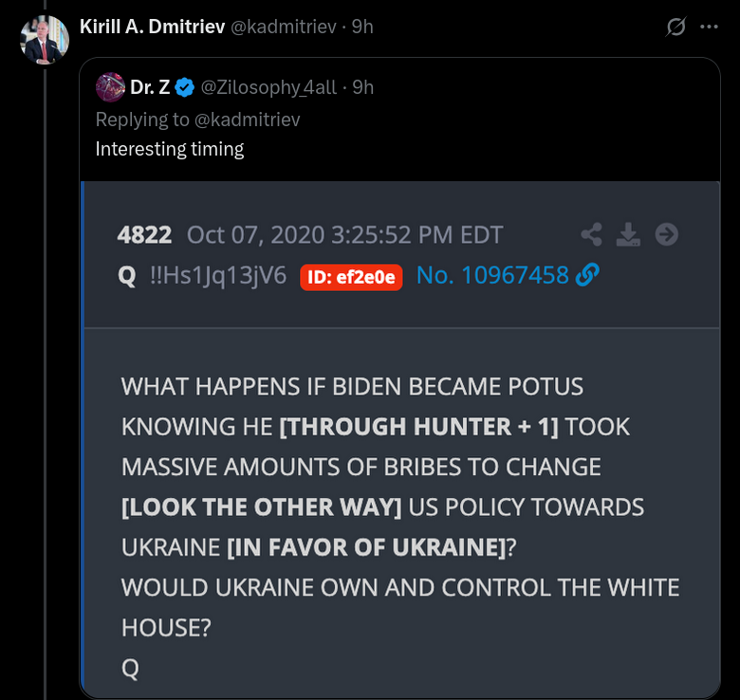Image resolution: width=740 pixels, height=700 pixels.
Task: Open the No. 10967458 link
Action: coord(492,275)
